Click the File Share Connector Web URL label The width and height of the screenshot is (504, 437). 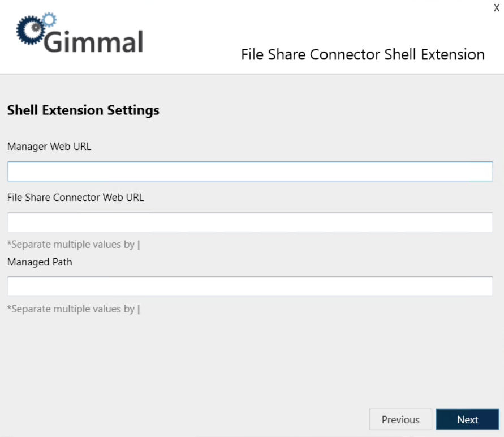76,198
